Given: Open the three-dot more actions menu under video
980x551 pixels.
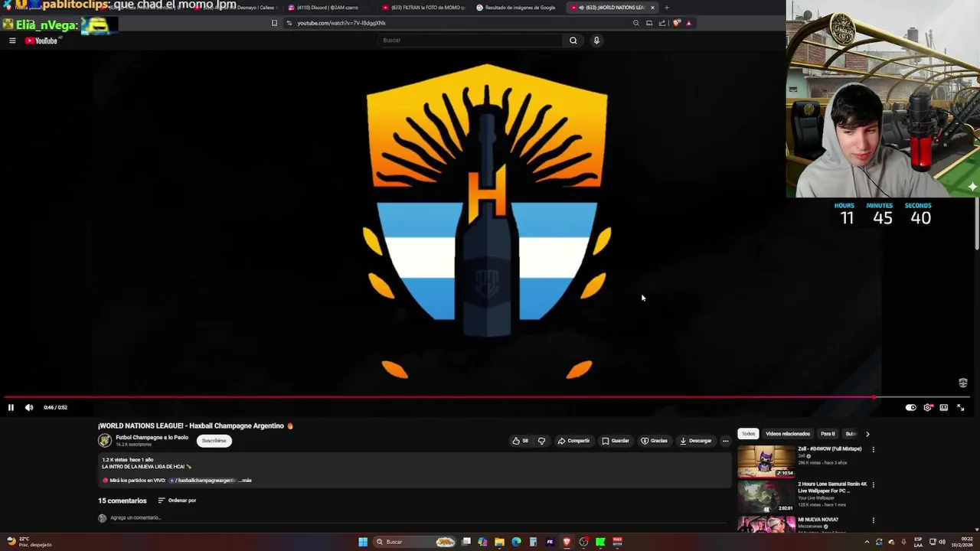Looking at the screenshot, I should pos(726,441).
